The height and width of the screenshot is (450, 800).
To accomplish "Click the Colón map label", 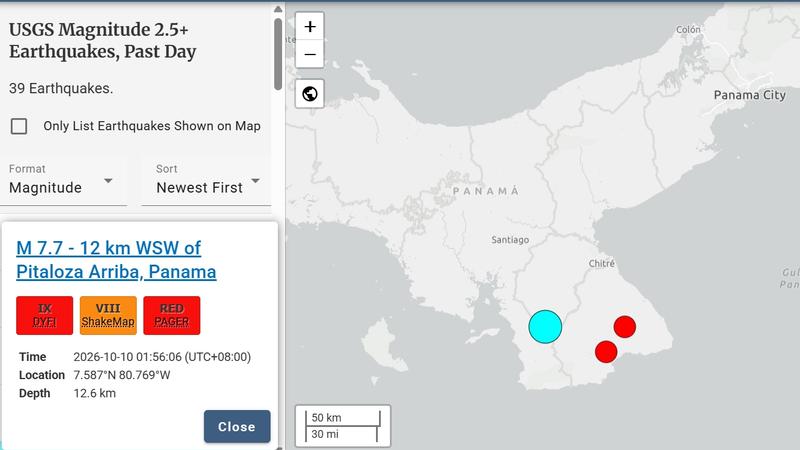I will click(x=688, y=30).
